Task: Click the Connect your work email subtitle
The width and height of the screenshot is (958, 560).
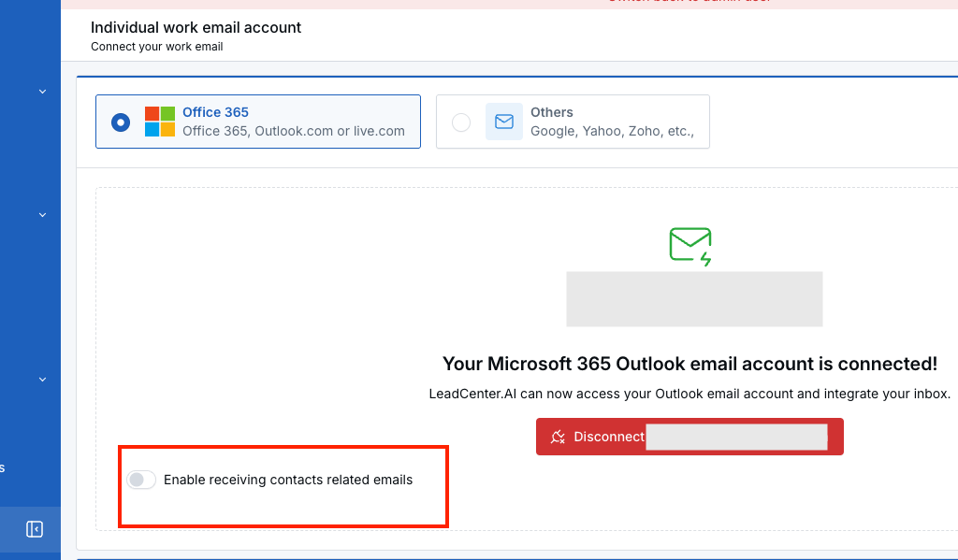Action: point(157,47)
